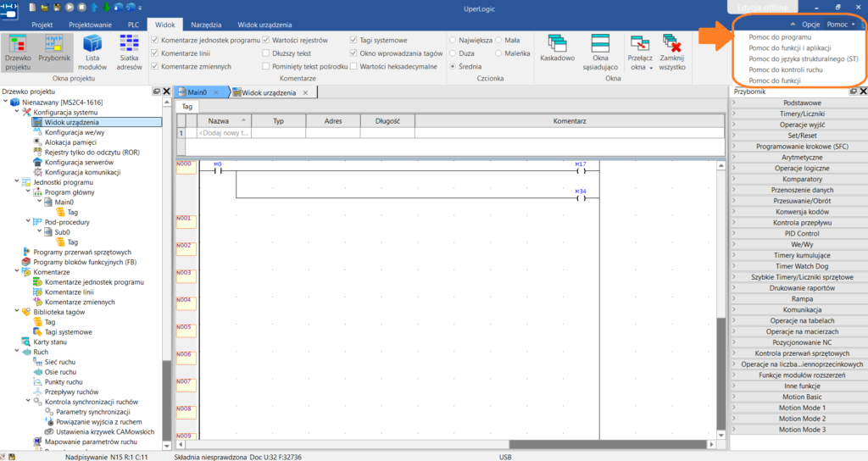The height and width of the screenshot is (461, 868).
Task: Click the Dodaj nowy tag input cell
Action: (224, 133)
